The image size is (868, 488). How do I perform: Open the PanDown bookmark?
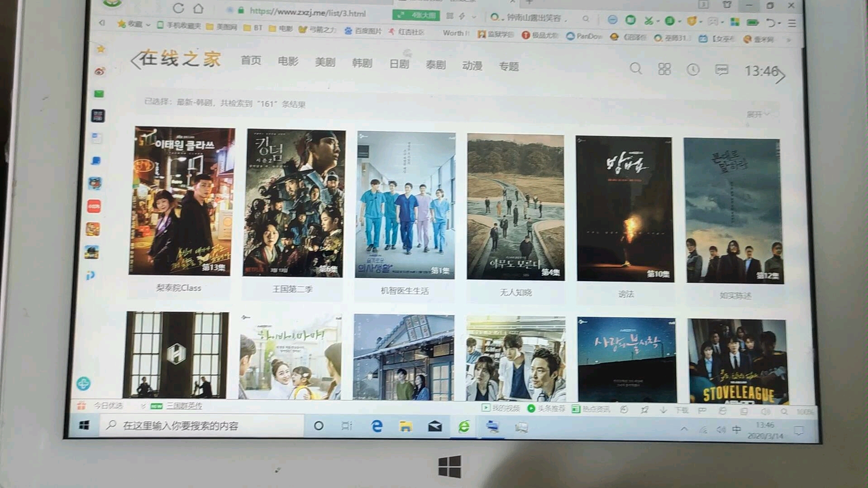(584, 36)
